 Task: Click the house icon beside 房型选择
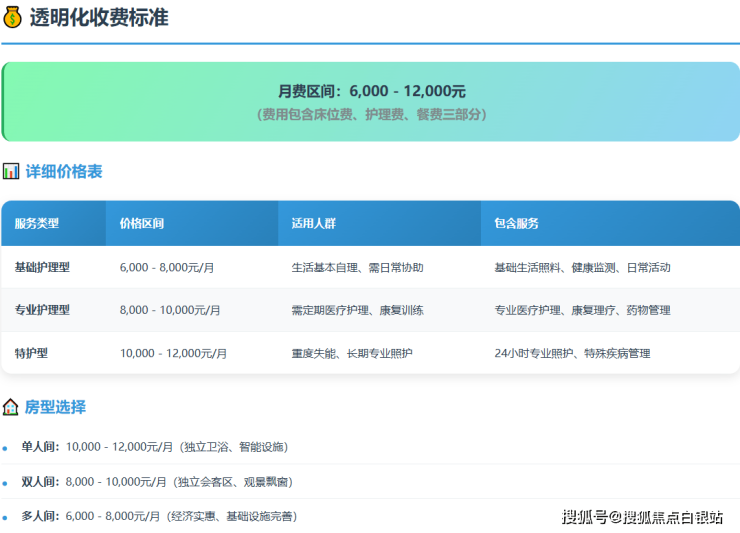[x=11, y=407]
